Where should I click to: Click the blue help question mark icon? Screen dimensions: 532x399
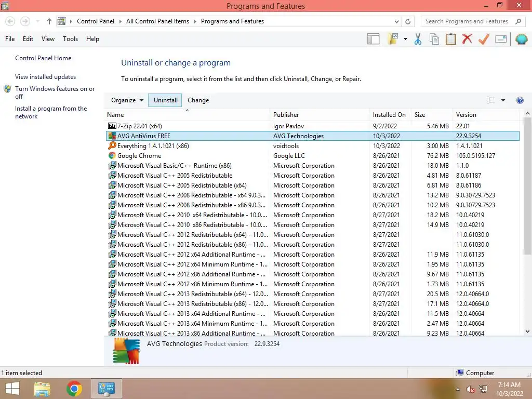point(520,100)
